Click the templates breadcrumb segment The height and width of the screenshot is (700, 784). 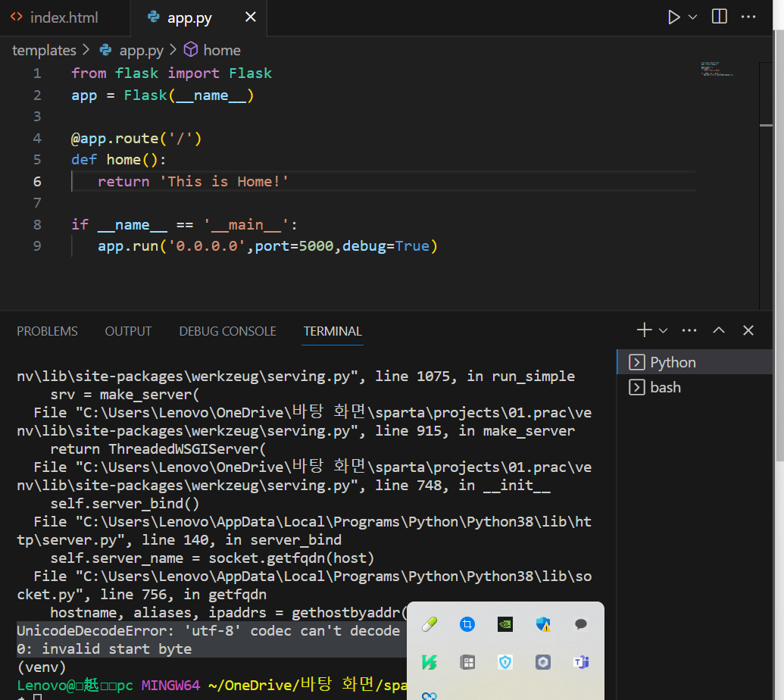click(44, 51)
